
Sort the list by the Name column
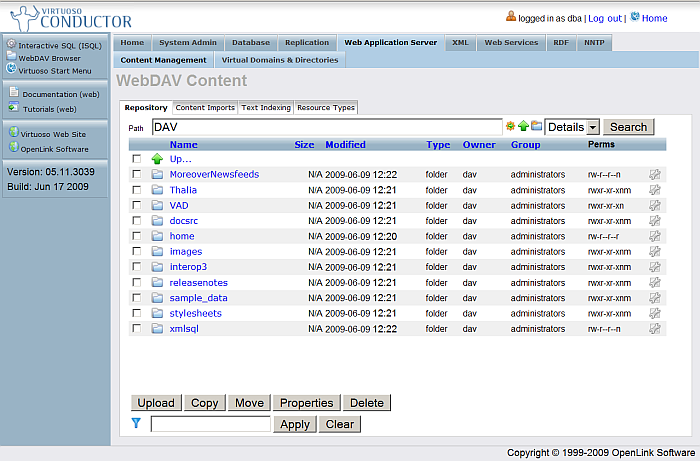[x=184, y=145]
